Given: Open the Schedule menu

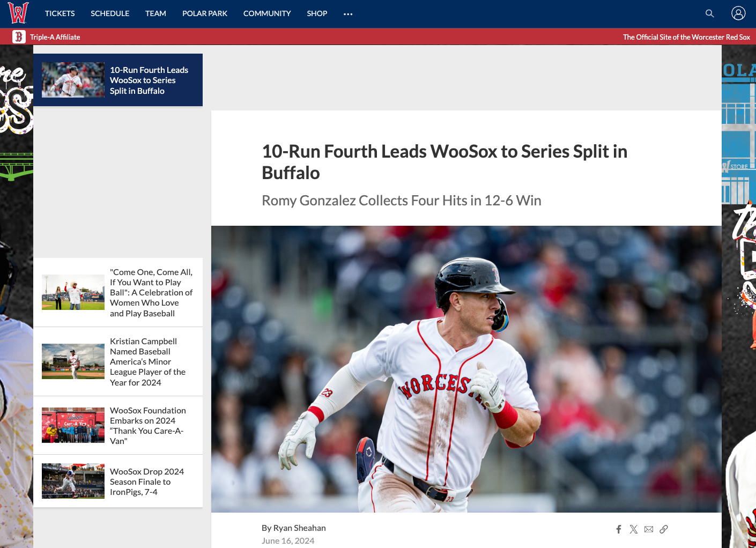Looking at the screenshot, I should point(110,13).
